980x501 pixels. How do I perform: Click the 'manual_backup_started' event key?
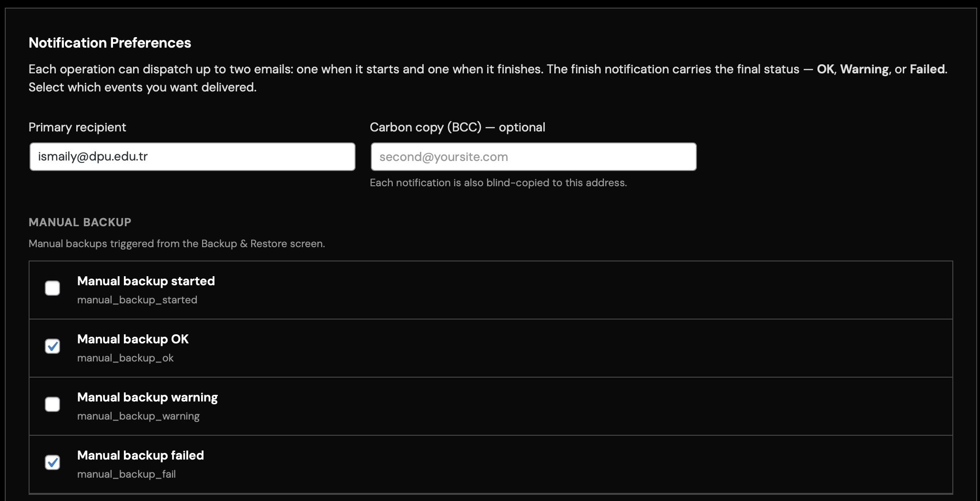[x=137, y=300]
